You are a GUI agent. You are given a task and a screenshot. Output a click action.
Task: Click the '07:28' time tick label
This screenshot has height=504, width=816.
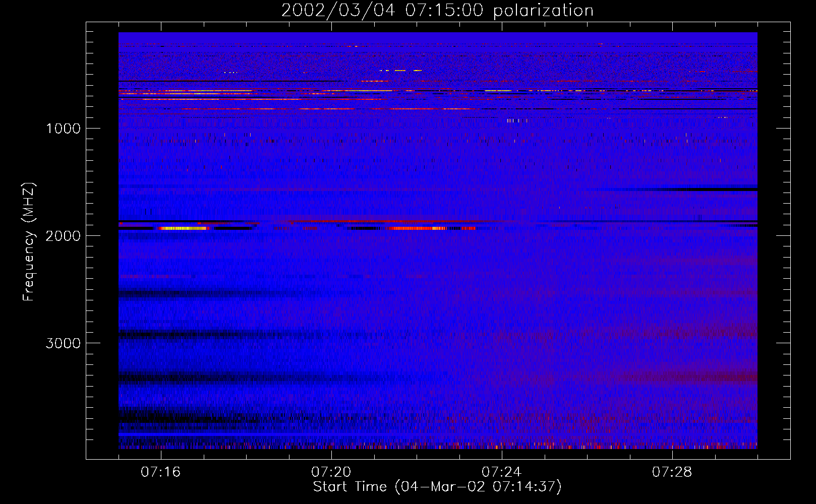672,472
